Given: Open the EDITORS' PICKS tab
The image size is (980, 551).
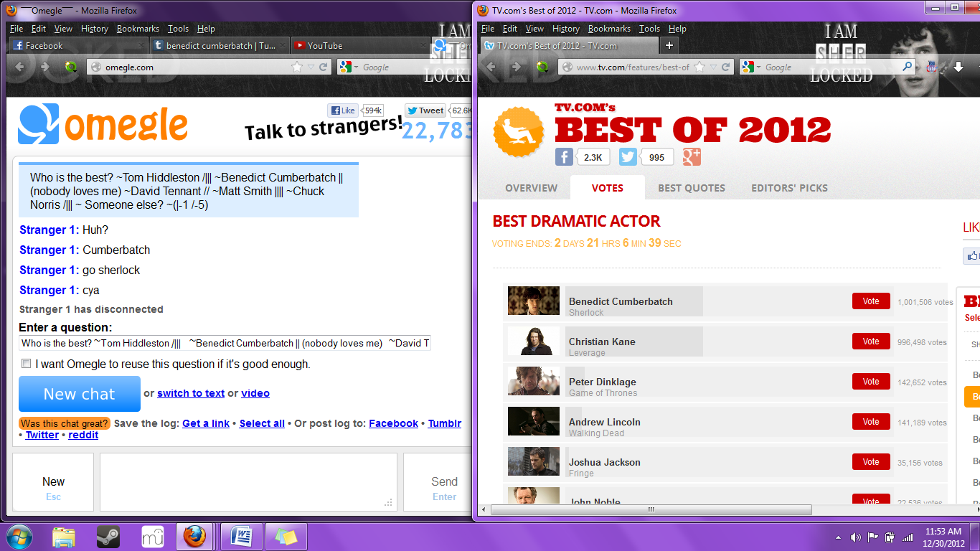Looking at the screenshot, I should coord(789,188).
